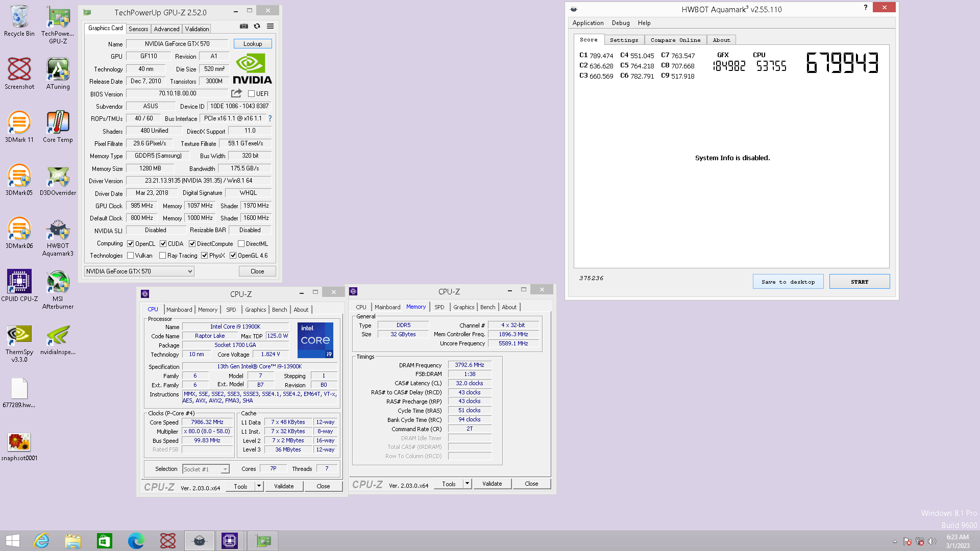Screen dimensions: 980x551
Task: Click volume speaker icon in system tray
Action: [x=932, y=541]
